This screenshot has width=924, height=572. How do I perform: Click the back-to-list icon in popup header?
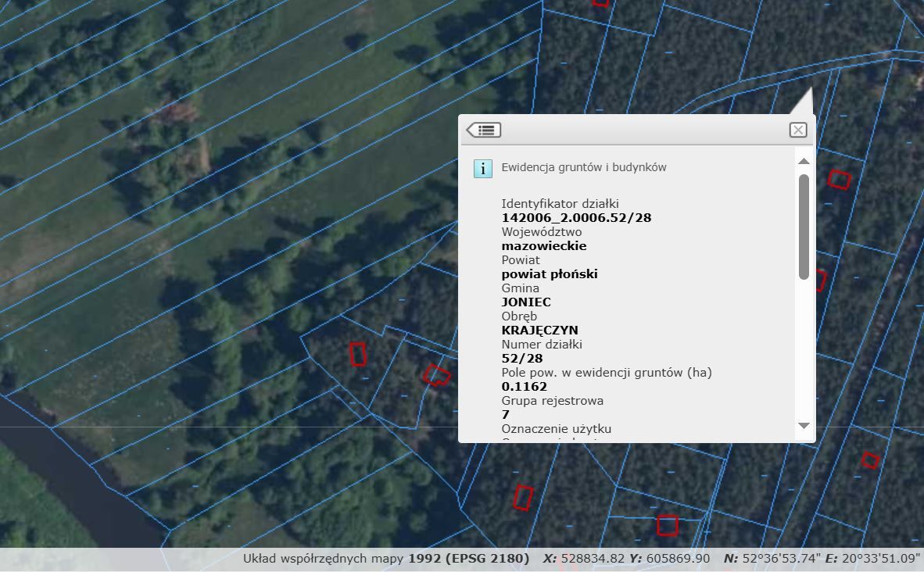pos(484,130)
